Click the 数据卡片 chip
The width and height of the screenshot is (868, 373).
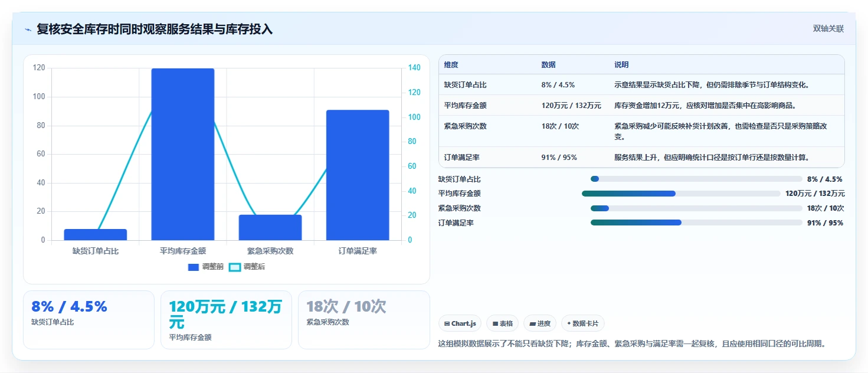tap(583, 323)
